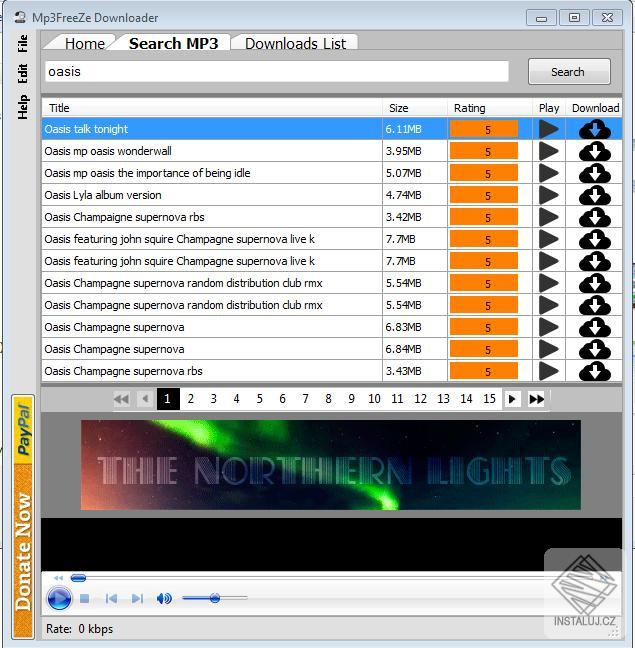Download the 3.43MB Champagne supernova rbs

(595, 371)
